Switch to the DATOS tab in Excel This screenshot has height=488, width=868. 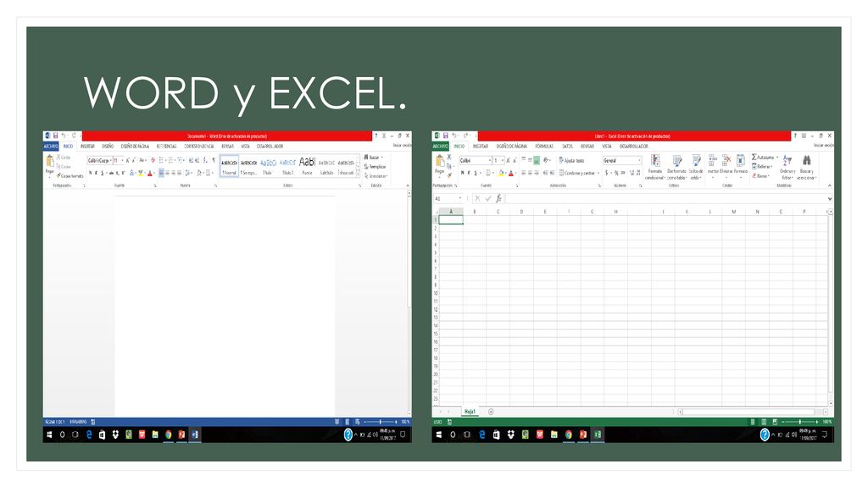pyautogui.click(x=567, y=147)
